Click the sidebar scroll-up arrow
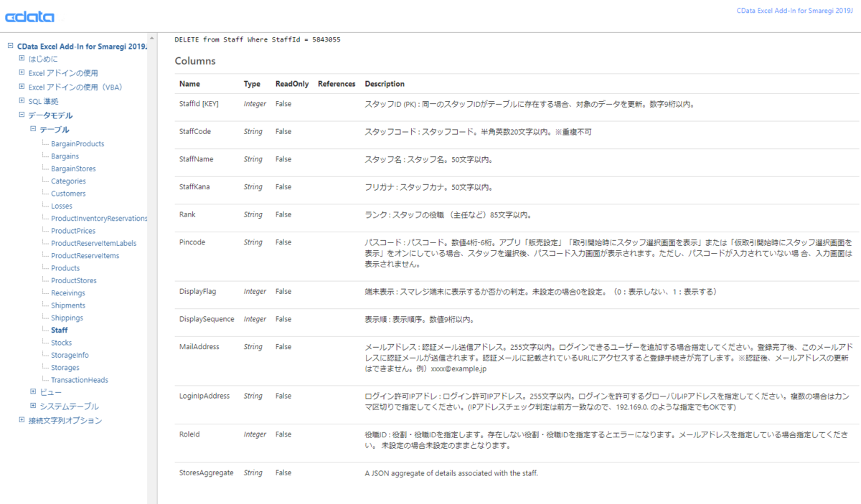Image resolution: width=861 pixels, height=504 pixels. coord(151,37)
